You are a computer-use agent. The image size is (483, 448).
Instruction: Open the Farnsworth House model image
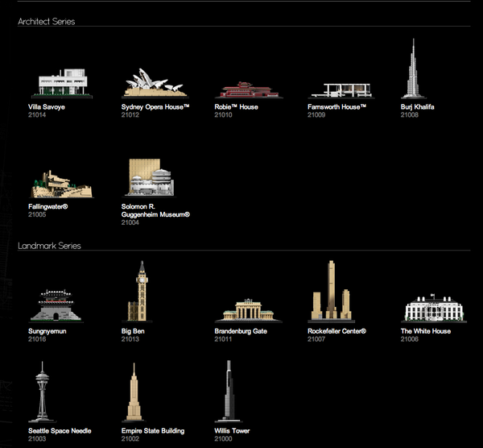click(341, 91)
